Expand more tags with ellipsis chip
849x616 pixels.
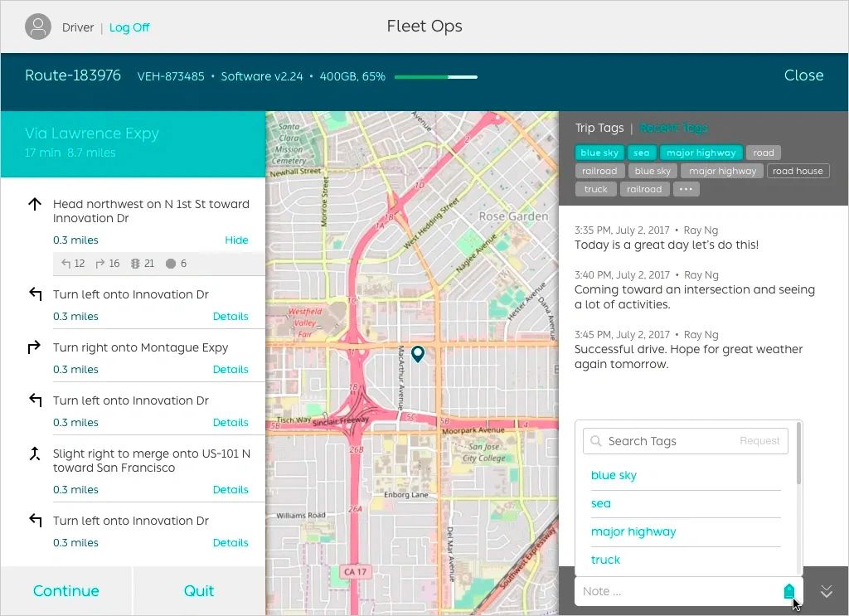(x=685, y=189)
